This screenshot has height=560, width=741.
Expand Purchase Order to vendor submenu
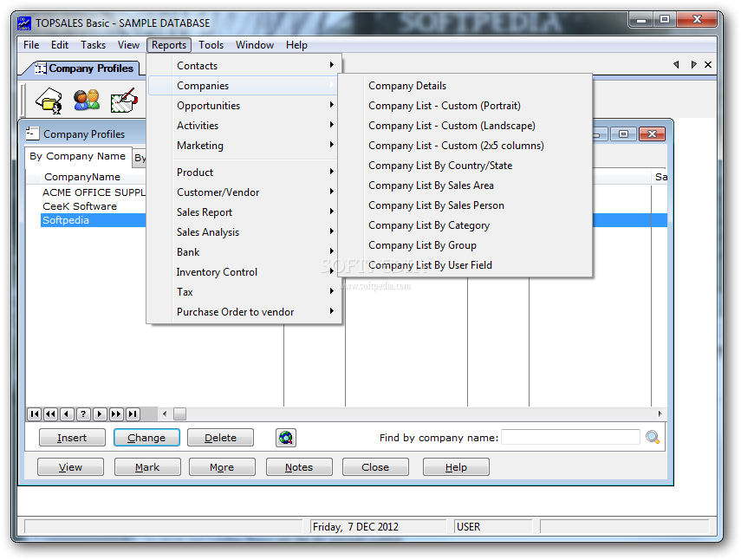coord(244,311)
